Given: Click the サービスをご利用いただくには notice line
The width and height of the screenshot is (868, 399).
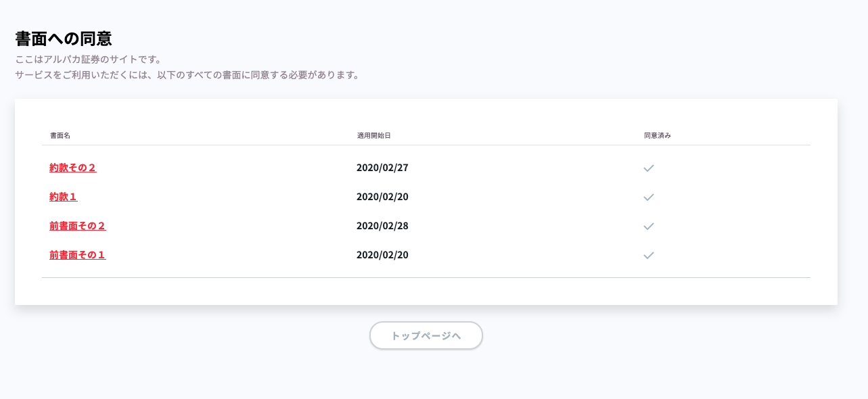Looking at the screenshot, I should pyautogui.click(x=187, y=75).
